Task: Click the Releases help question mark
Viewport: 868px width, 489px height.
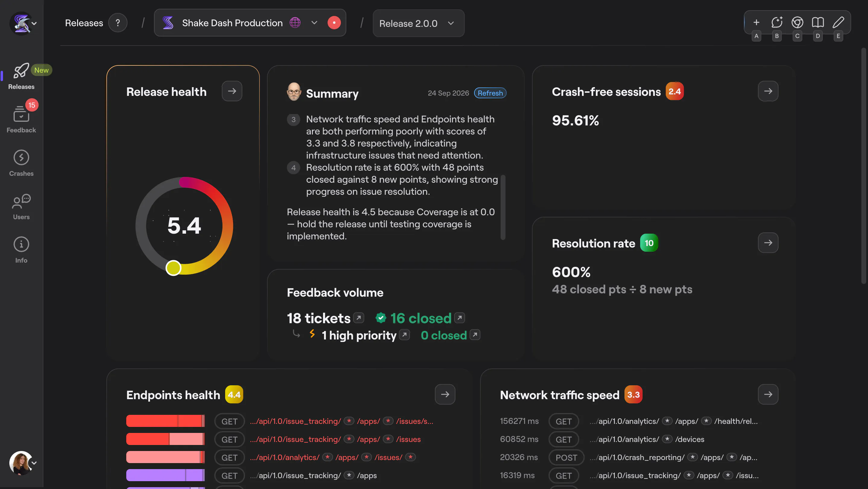Action: click(118, 23)
